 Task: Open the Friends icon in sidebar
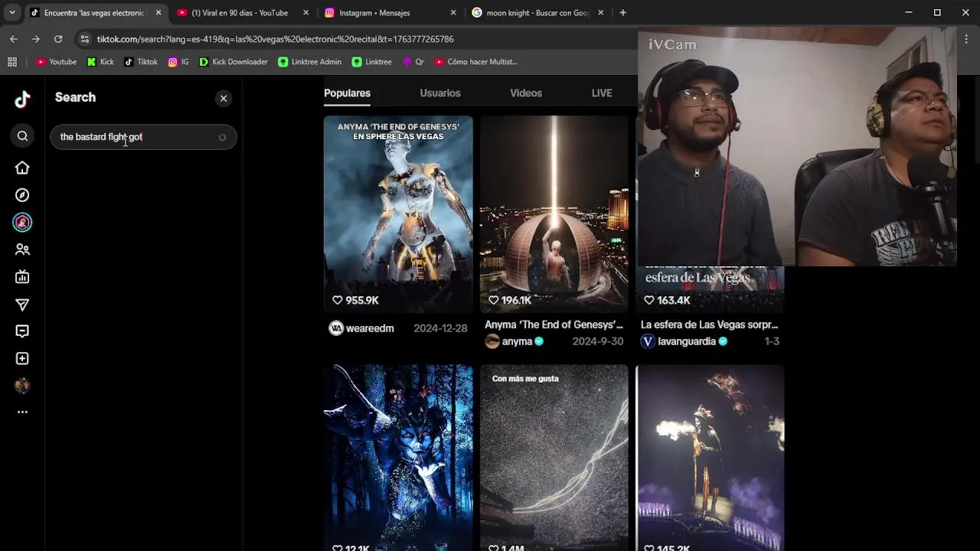pos(22,249)
